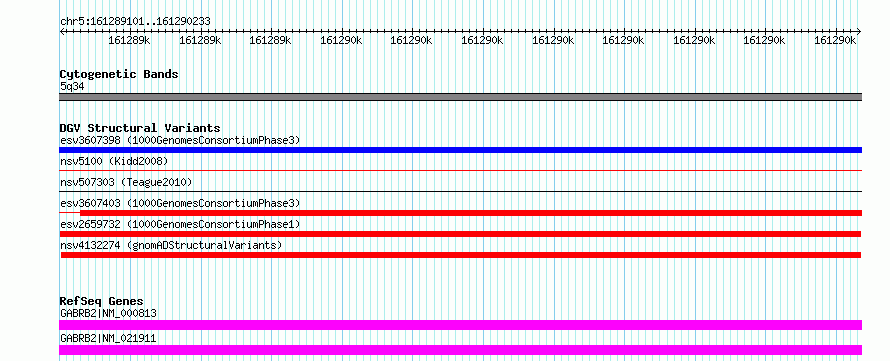This screenshot has width=890, height=361.
Task: Click the 5q34 band label
Action: pyautogui.click(x=72, y=86)
